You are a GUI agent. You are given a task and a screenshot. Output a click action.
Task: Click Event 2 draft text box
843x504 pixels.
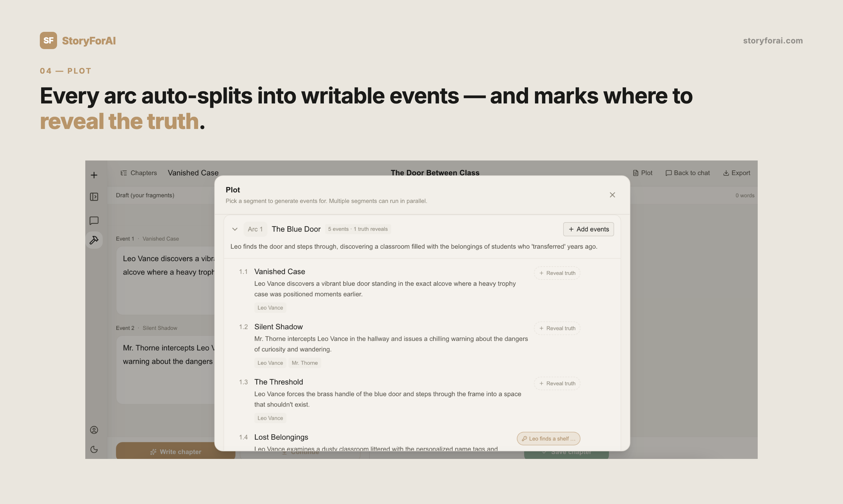tap(166, 370)
